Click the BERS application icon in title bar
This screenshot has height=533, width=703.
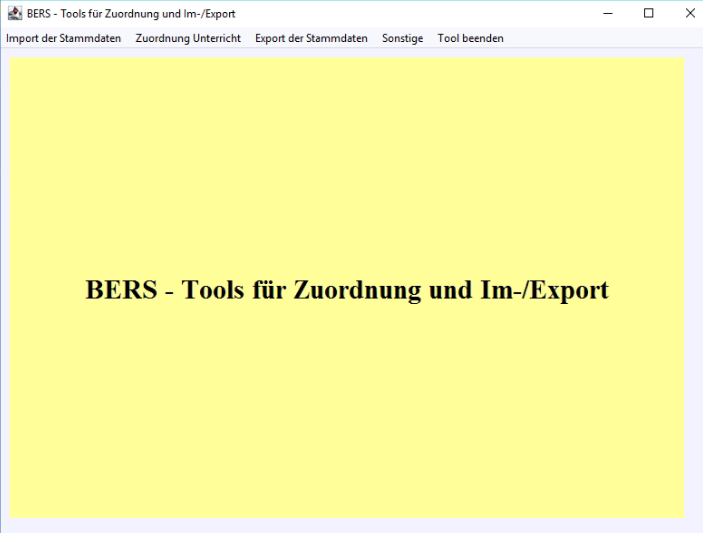14,13
